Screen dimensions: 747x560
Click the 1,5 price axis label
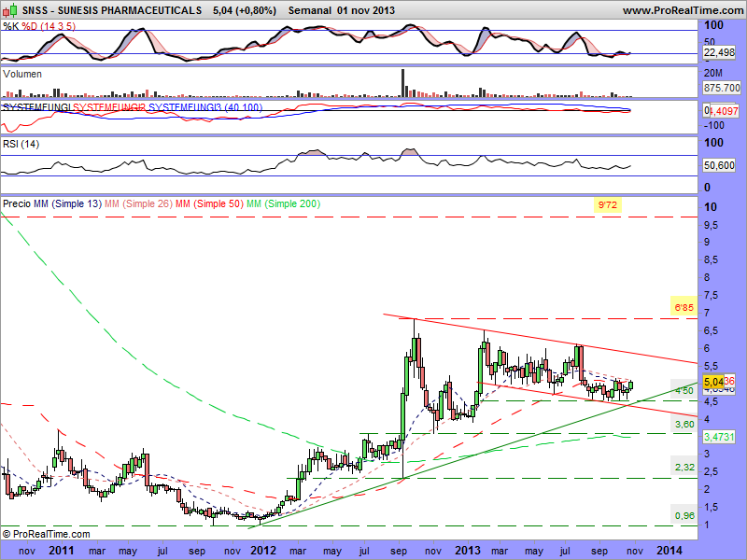[711, 508]
